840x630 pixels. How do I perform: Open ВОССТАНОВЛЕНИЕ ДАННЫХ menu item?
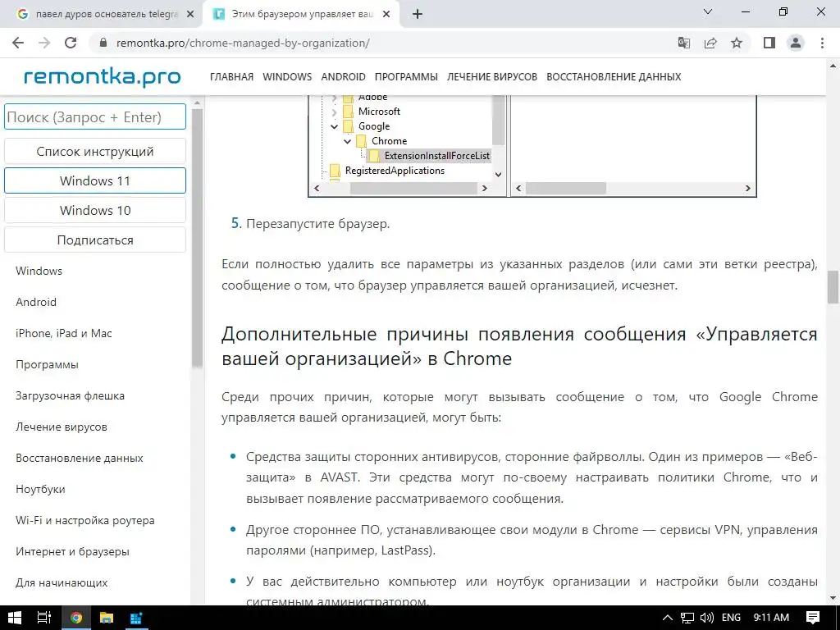point(614,76)
